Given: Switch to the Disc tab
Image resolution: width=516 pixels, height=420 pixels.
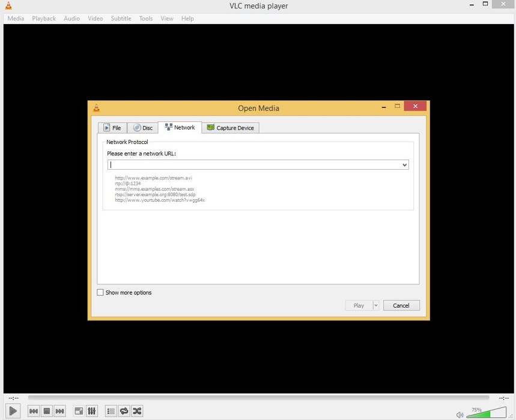Looking at the screenshot, I should 143,128.
